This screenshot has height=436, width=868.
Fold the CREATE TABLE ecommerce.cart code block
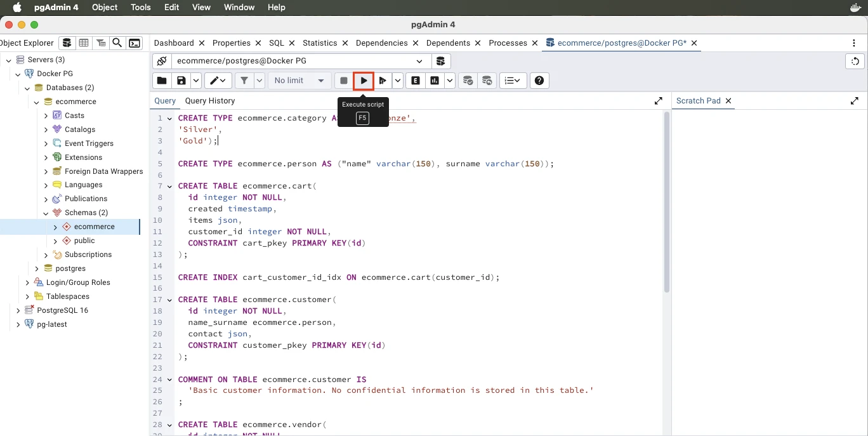tap(169, 186)
